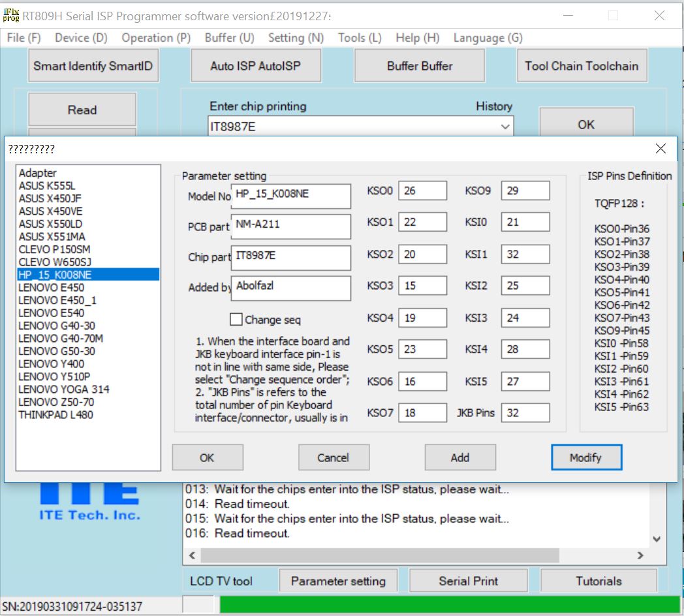Click the iFix prog app icon in title bar
Viewport: 684px width, 616px height.
[11, 16]
